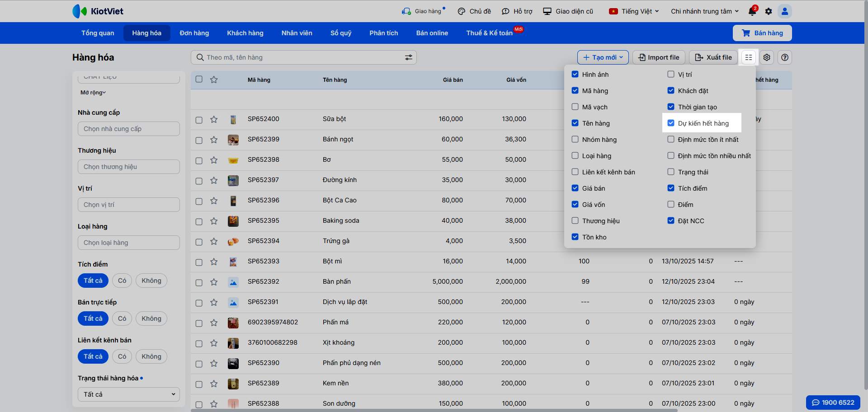Open Chọn nhà cung cấp selector

pos(129,129)
